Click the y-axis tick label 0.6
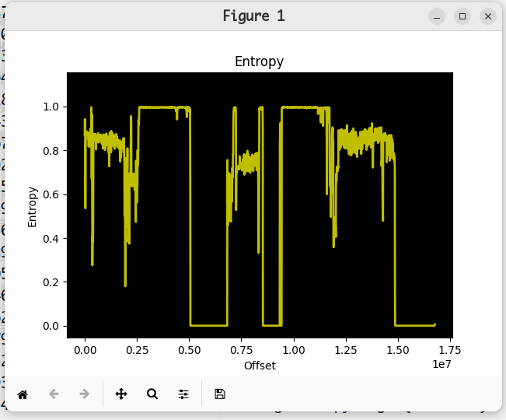The width and height of the screenshot is (506, 420). tap(51, 194)
